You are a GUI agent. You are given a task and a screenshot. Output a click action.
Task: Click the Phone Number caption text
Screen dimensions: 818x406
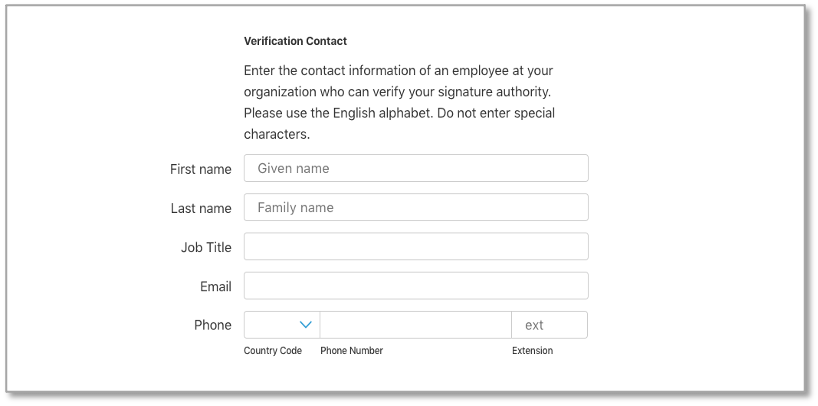pyautogui.click(x=351, y=351)
